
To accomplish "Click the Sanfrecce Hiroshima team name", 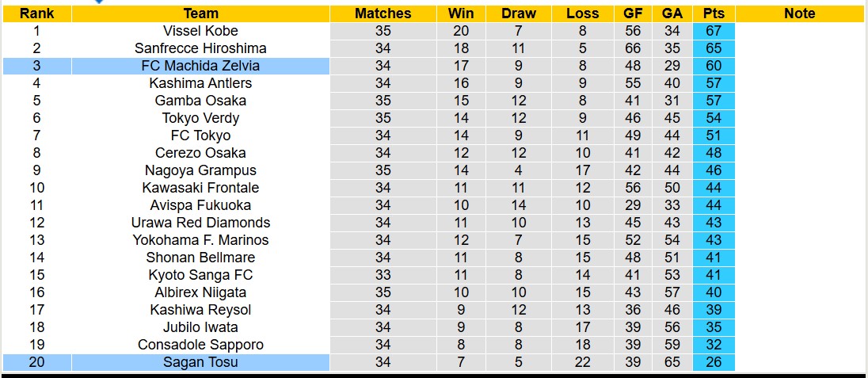I will [x=200, y=48].
